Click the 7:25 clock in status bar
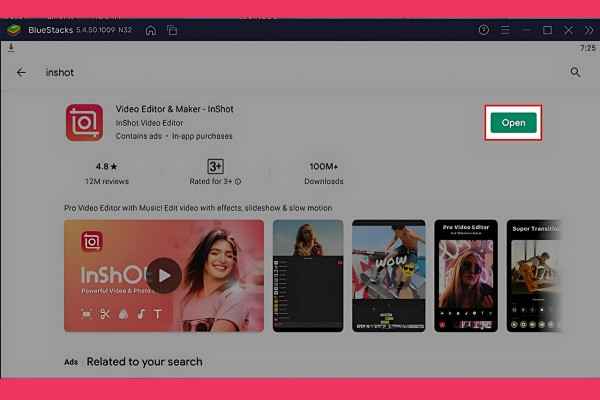Image resolution: width=600 pixels, height=400 pixels. (588, 48)
